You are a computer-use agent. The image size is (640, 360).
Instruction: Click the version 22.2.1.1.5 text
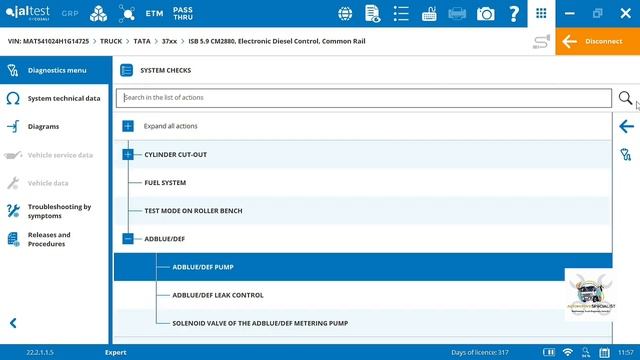pyautogui.click(x=40, y=352)
